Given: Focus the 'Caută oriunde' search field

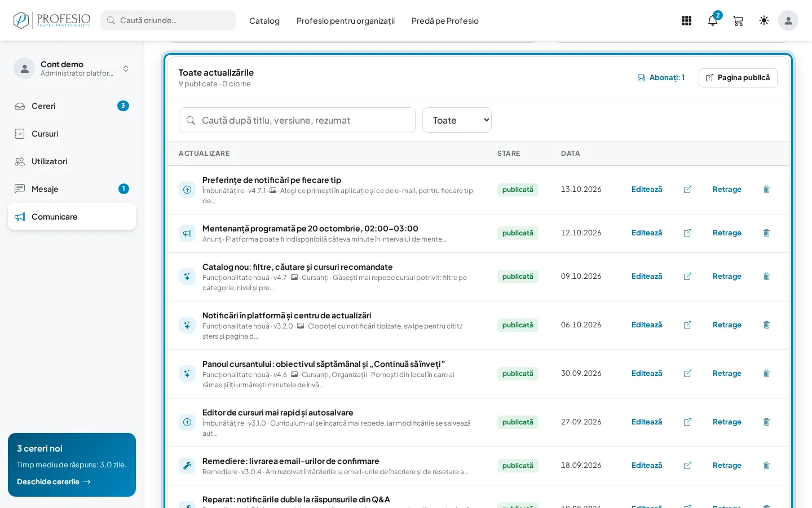Looking at the screenshot, I should [168, 20].
